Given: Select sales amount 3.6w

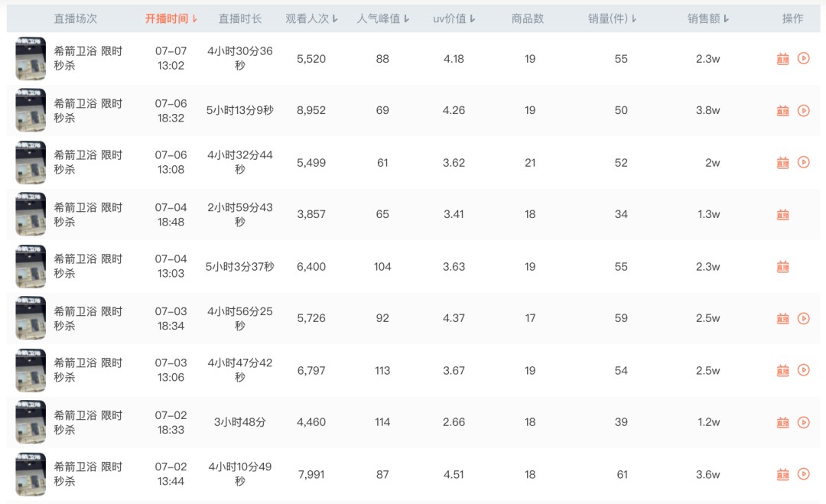Looking at the screenshot, I should pyautogui.click(x=708, y=474).
